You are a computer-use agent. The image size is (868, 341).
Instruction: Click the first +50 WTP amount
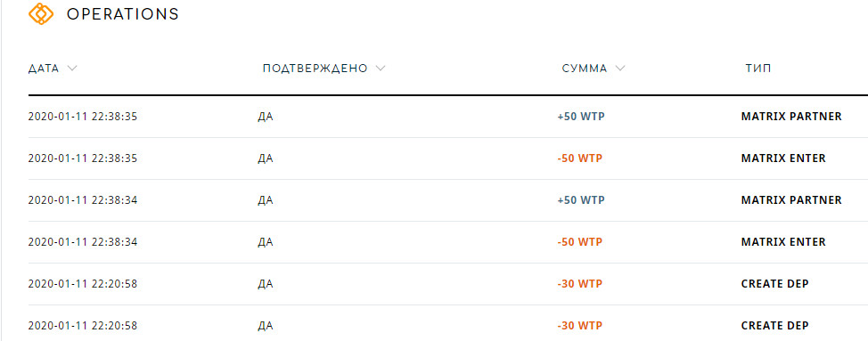[x=581, y=117]
